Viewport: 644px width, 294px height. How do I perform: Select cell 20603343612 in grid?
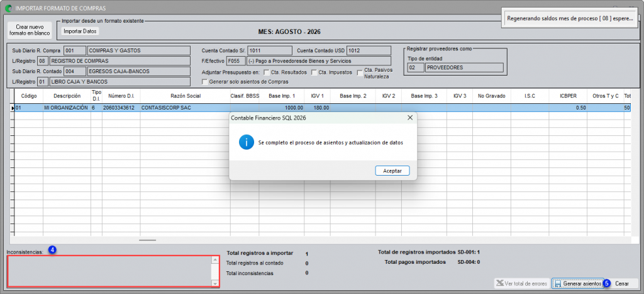[x=121, y=108]
